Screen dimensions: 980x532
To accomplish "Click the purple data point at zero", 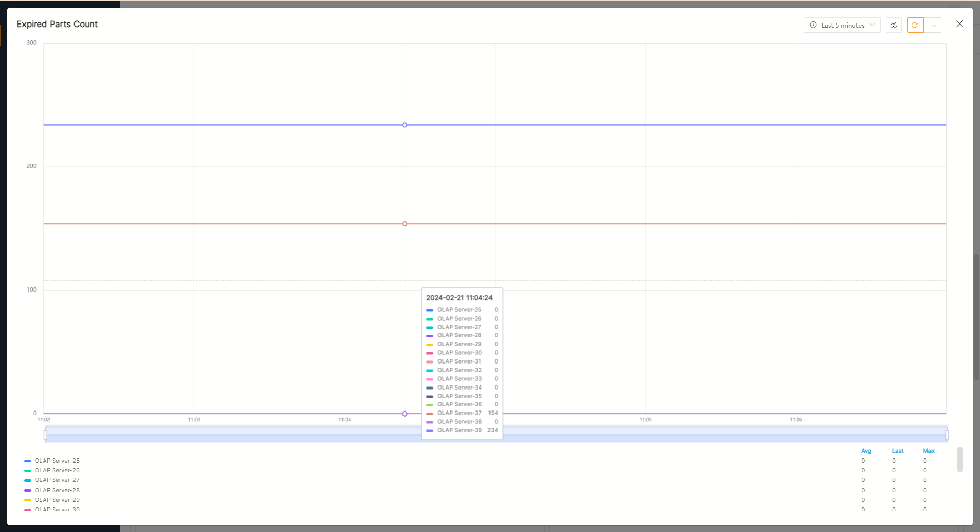I will point(405,414).
